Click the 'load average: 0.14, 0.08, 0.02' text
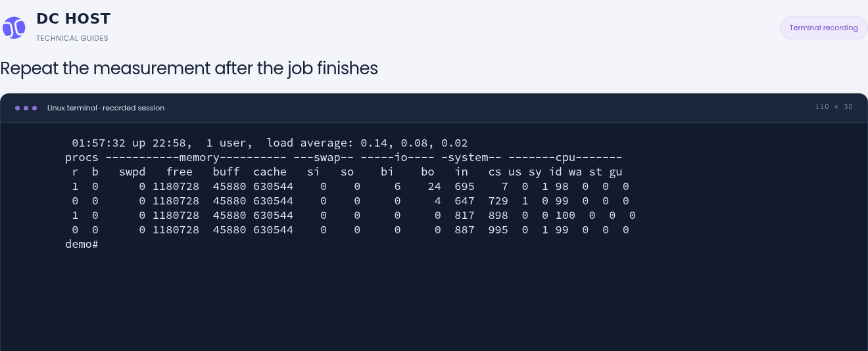Viewport: 868px width, 351px height. tap(368, 143)
